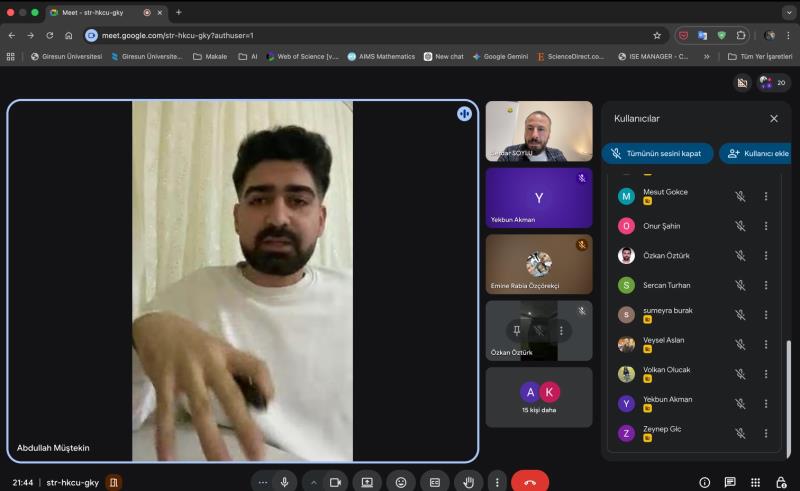
Task: Start screen sharing with present icon
Action: point(367,482)
